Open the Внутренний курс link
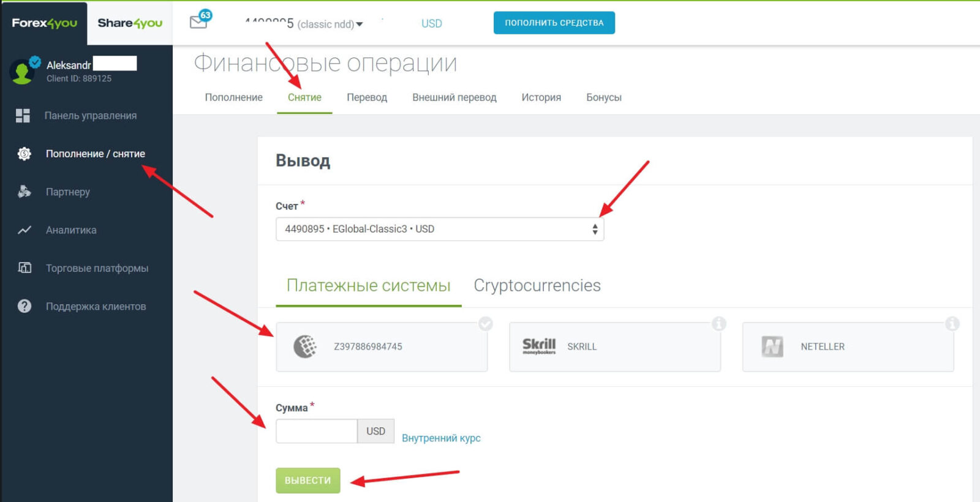This screenshot has width=980, height=502. coord(441,438)
